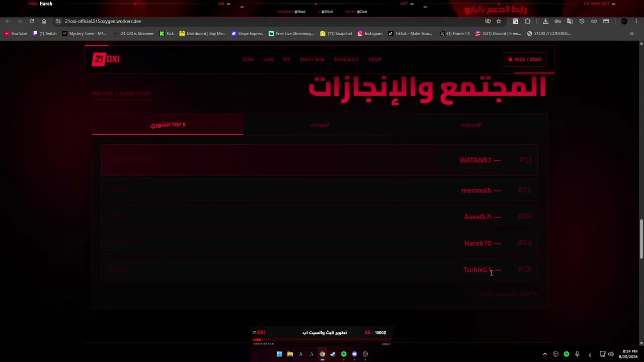
Task: Open the Instagram bookmark
Action: [x=370, y=33]
